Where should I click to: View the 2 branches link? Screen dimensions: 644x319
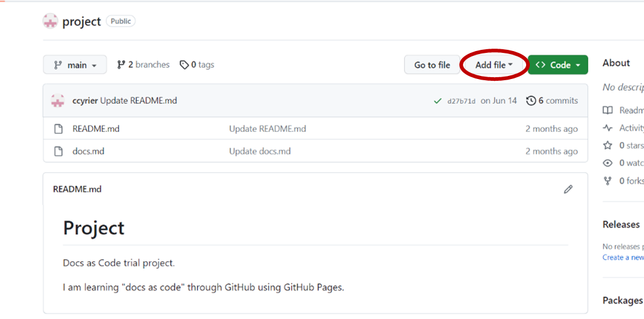tap(143, 64)
